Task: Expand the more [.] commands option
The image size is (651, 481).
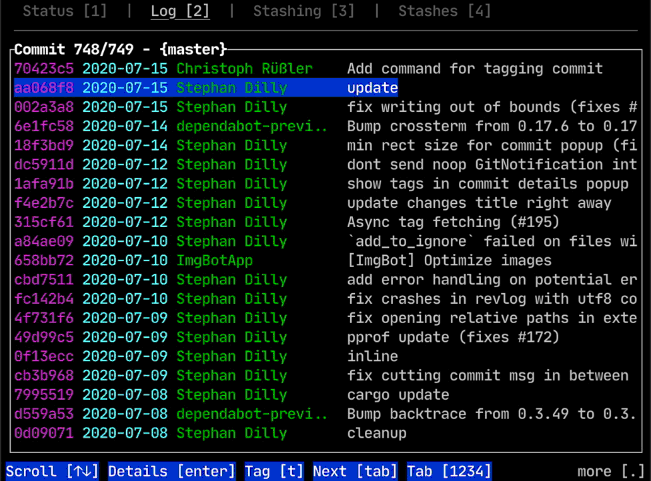Action: click(610, 471)
